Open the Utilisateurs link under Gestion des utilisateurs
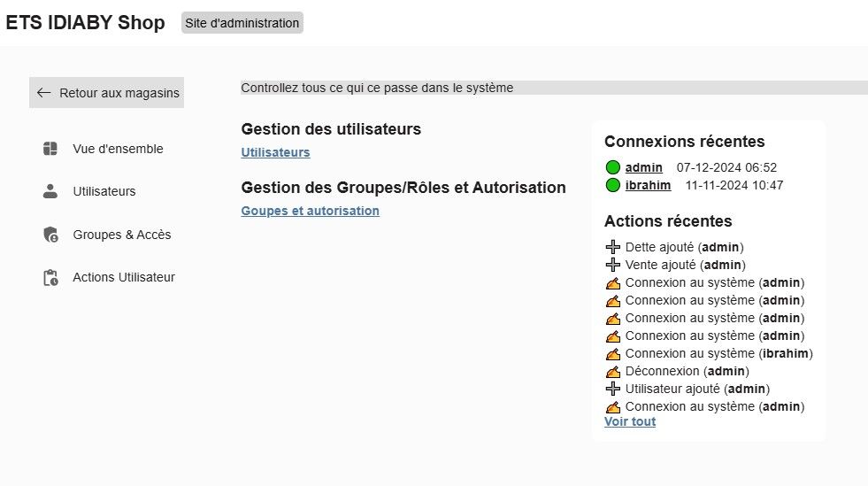 pyautogui.click(x=275, y=152)
